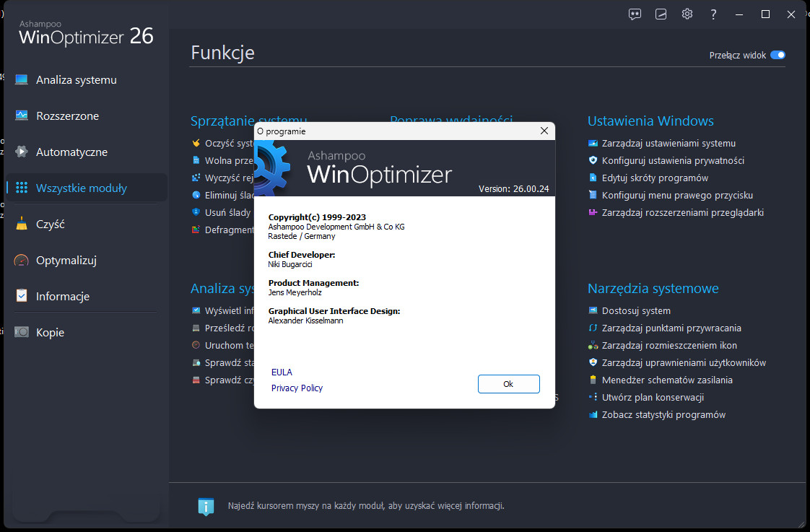The height and width of the screenshot is (532, 810).
Task: Click the Defragment entry's icon
Action: click(x=196, y=230)
